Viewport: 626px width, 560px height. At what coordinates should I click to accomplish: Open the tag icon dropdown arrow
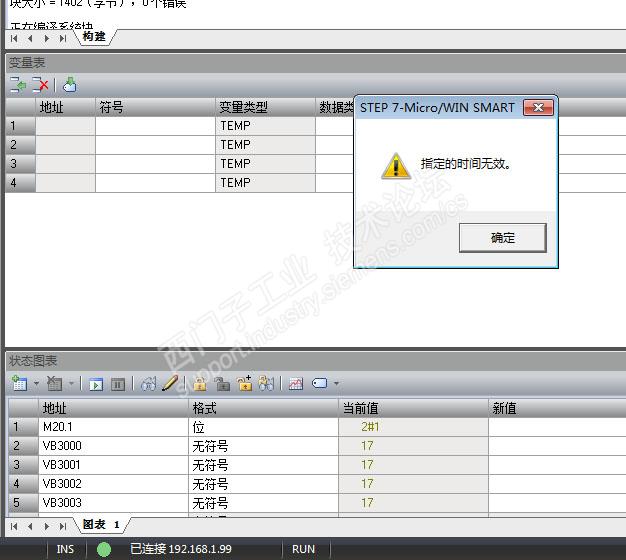pyautogui.click(x=336, y=384)
